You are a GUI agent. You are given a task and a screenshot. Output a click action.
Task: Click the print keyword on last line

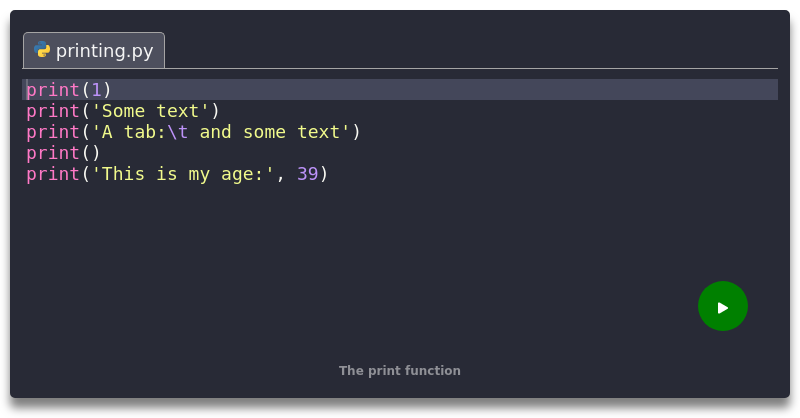point(53,174)
